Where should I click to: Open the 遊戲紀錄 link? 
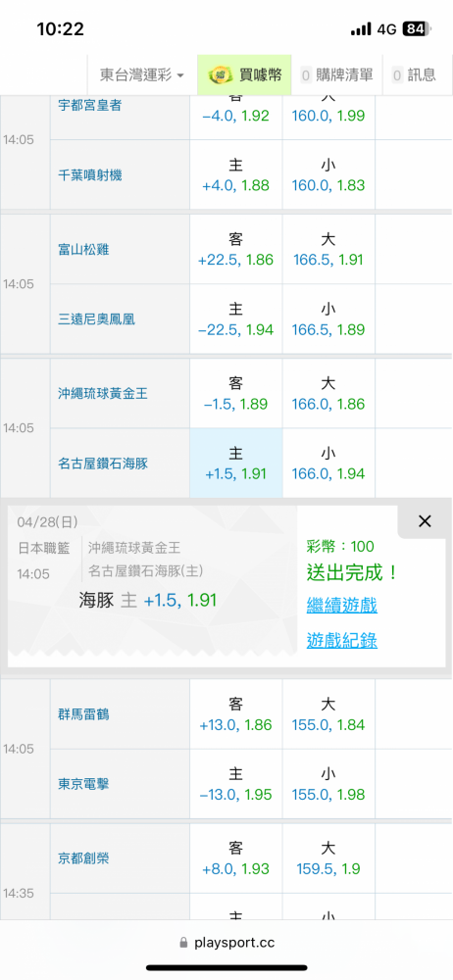point(341,640)
